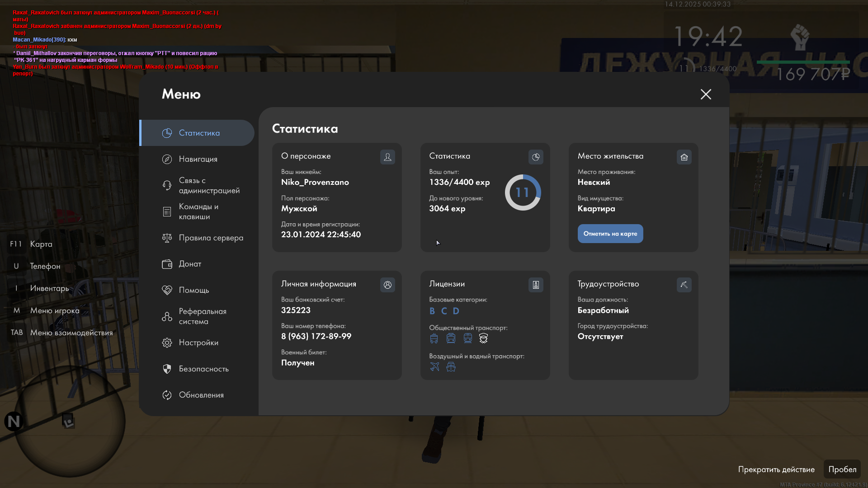868x488 pixels.
Task: Open the Донат section
Action: [190, 264]
